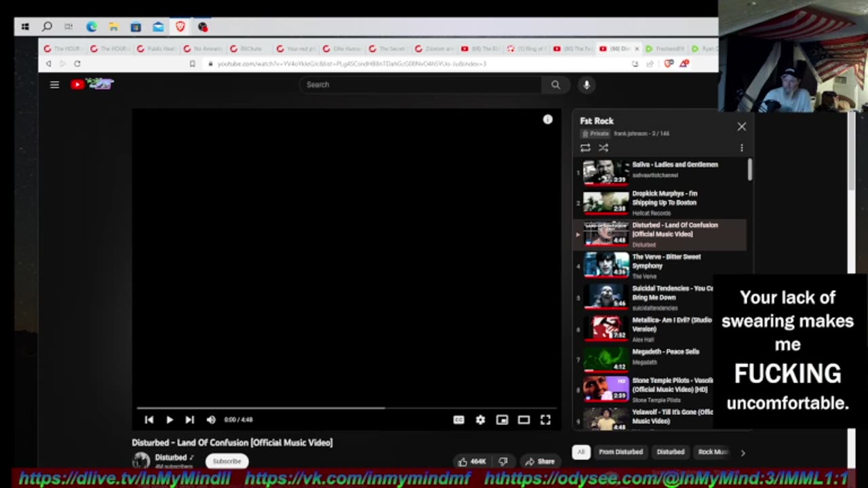Viewport: 868px width, 488px height.
Task: Start voice search with microphone
Action: (x=587, y=85)
